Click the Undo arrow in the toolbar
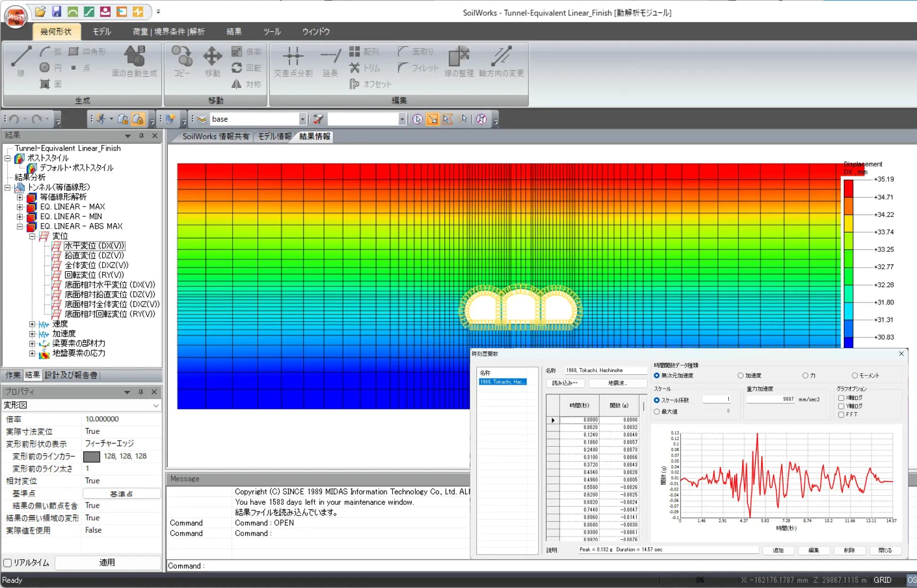917x588 pixels. tap(14, 119)
